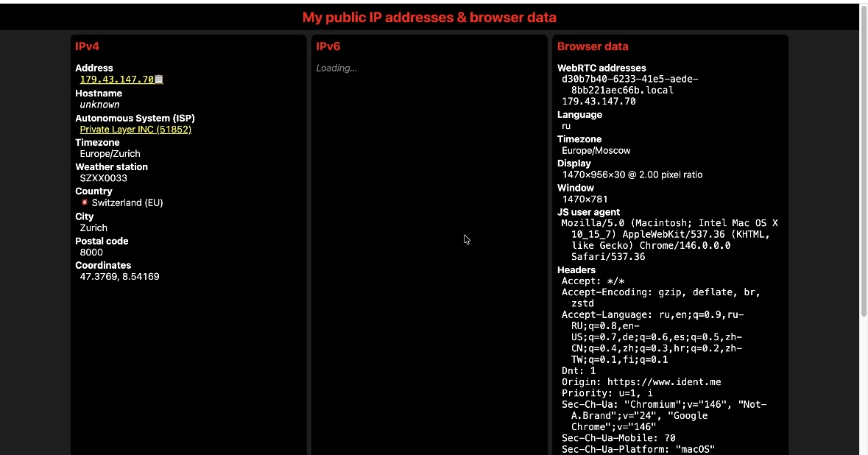Screen dimensions: 868x455
Task: Click the Europe/Moscow timezone in Browser data
Action: [x=596, y=150]
